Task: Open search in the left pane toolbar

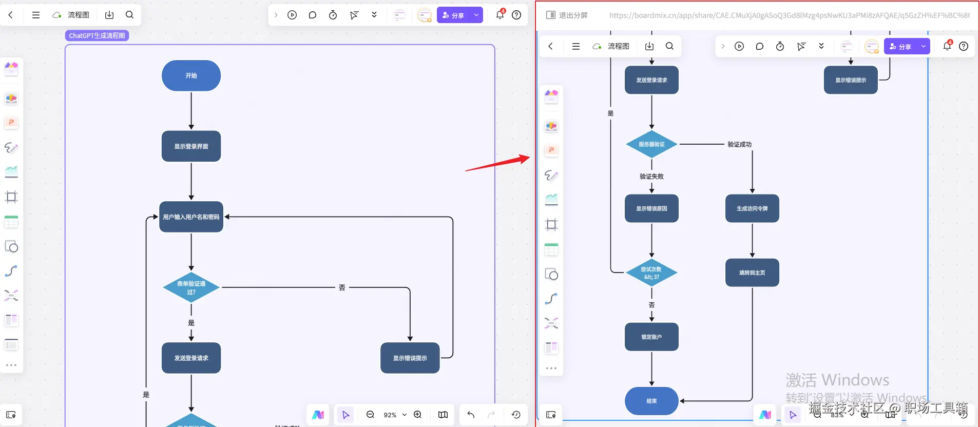Action: tap(130, 15)
